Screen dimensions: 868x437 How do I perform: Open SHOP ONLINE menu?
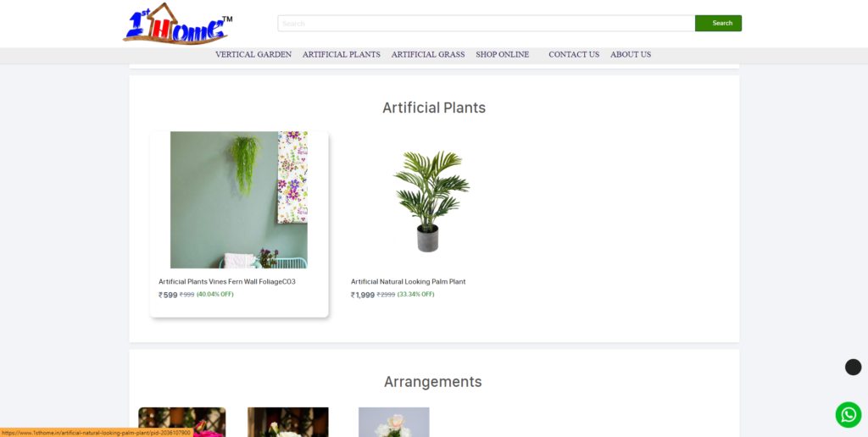pos(502,55)
